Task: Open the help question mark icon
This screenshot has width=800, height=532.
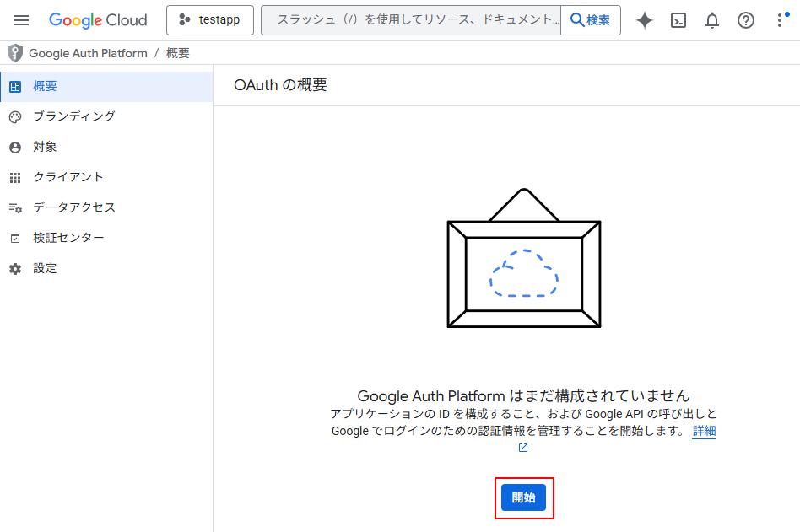Action: coord(746,20)
